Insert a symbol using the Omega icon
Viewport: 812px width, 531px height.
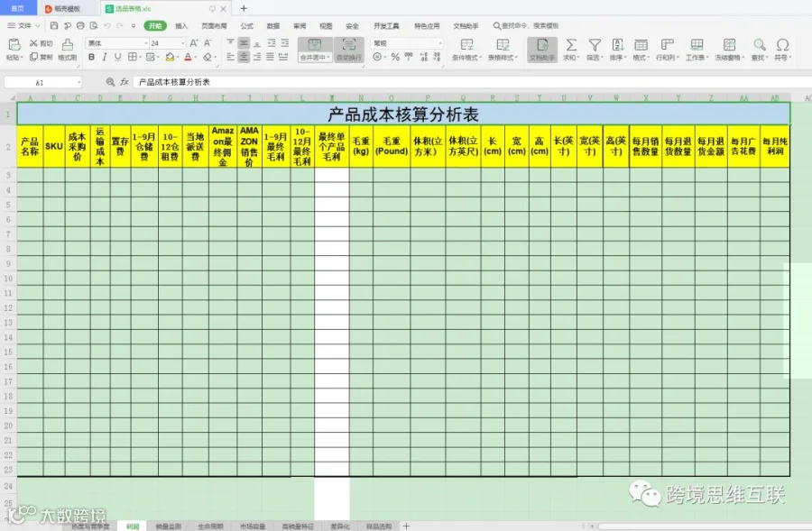tap(782, 45)
